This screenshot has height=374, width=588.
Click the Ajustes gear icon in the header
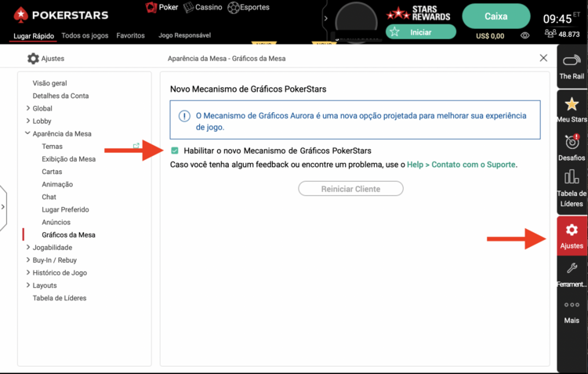[33, 59]
